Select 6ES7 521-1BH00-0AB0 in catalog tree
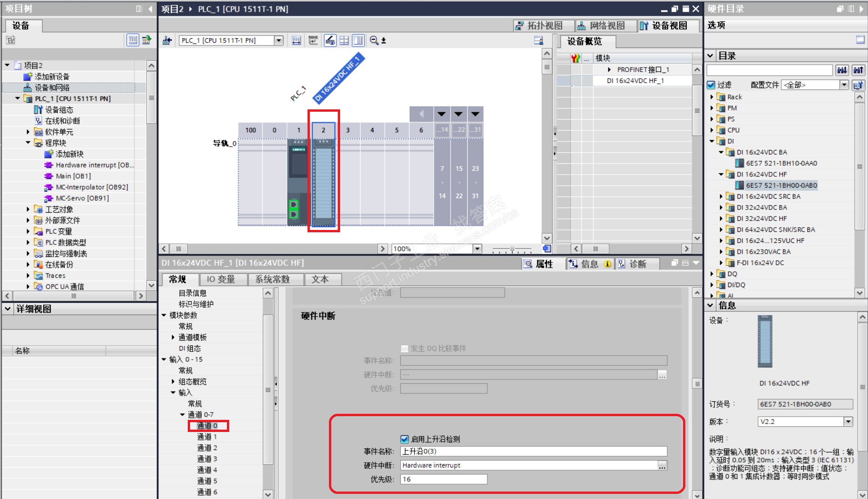The image size is (868, 499). 781,185
